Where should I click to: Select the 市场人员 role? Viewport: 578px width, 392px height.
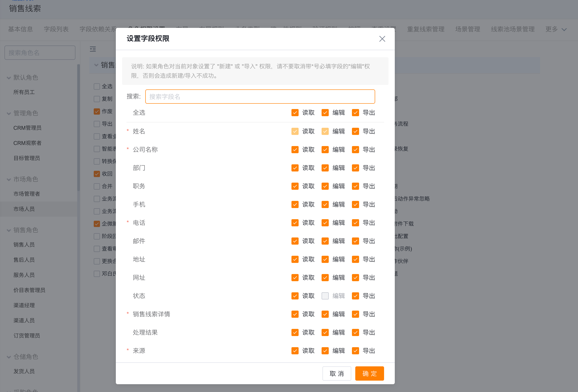click(x=24, y=209)
